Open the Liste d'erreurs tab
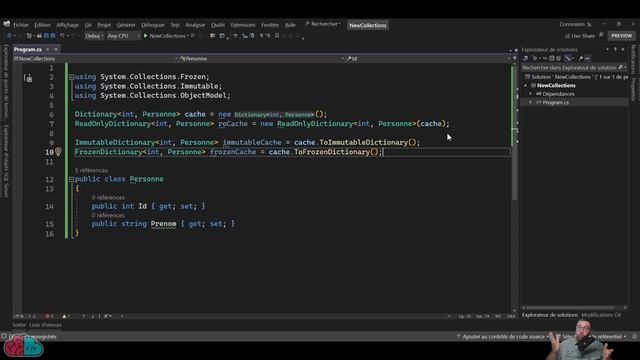Viewport: 640px width, 360px height. pyautogui.click(x=45, y=325)
